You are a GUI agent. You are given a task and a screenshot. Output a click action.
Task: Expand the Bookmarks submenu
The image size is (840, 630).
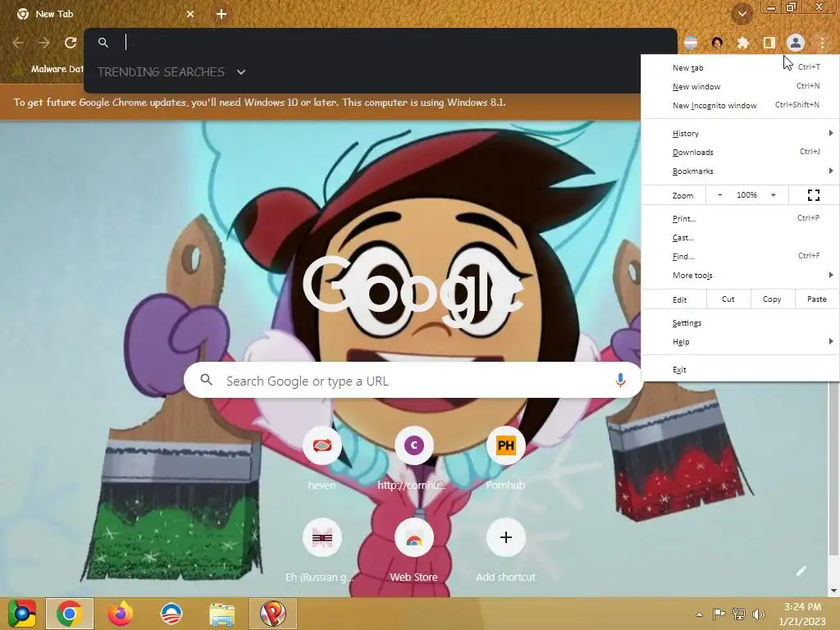click(741, 171)
